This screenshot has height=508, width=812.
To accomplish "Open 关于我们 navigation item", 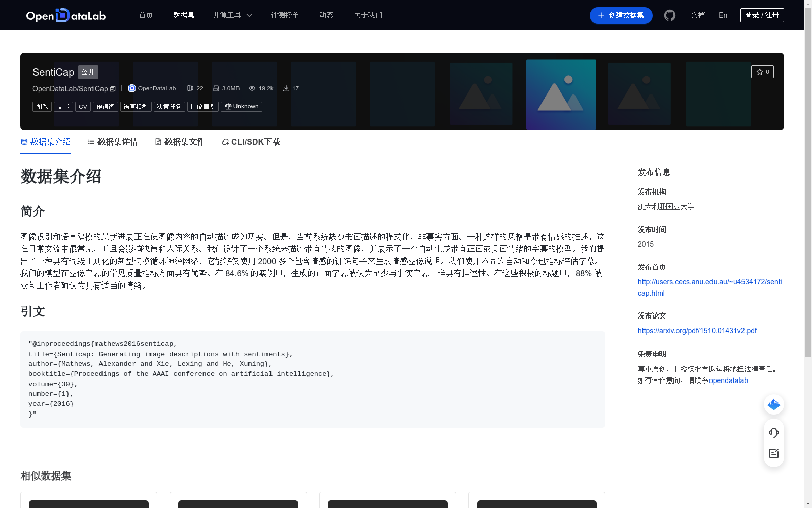I will pyautogui.click(x=368, y=15).
